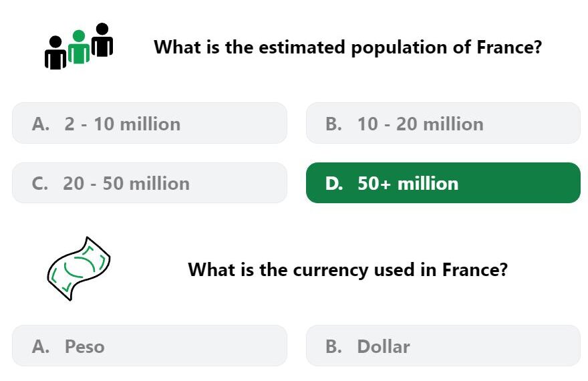Click the banknote currency icon

[79, 269]
